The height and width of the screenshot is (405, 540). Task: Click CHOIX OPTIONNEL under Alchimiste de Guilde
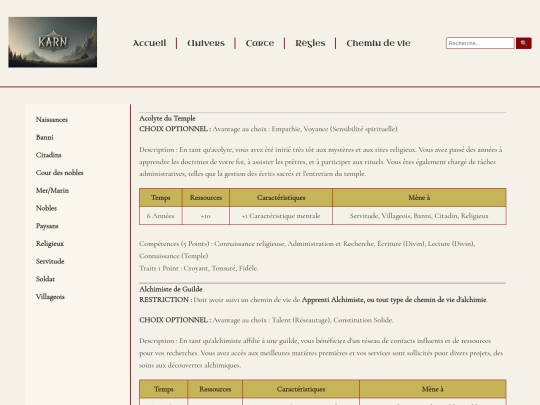(x=175, y=320)
